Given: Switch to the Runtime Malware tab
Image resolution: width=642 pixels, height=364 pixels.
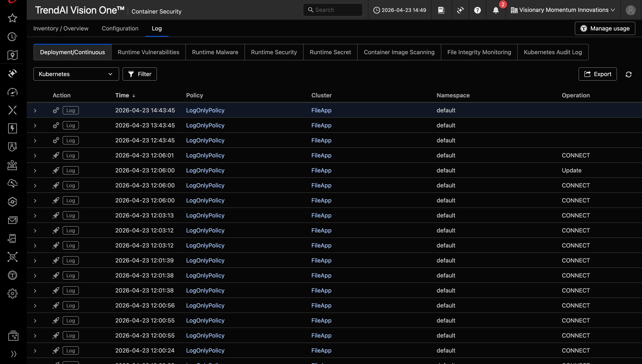Looking at the screenshot, I should point(215,52).
